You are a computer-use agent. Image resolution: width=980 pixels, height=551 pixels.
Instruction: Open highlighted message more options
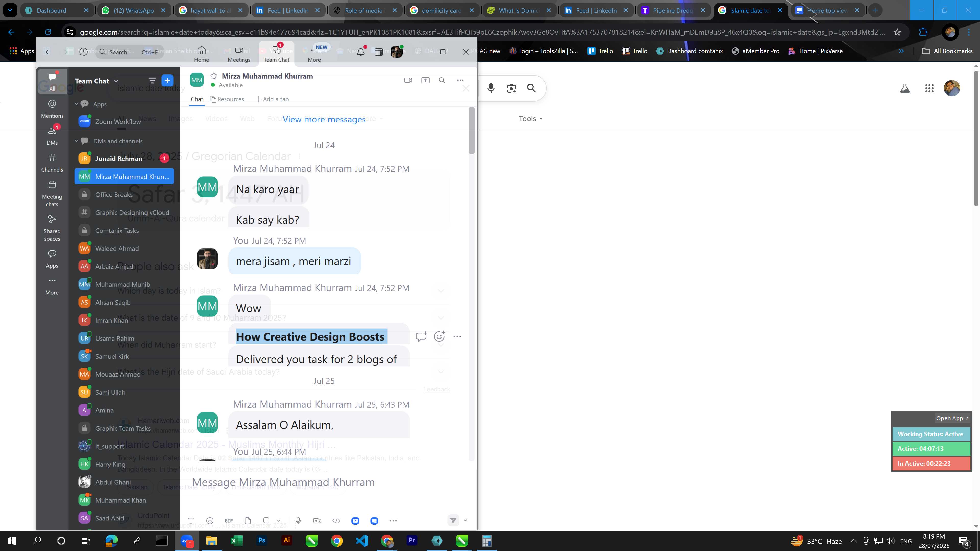[x=457, y=336]
